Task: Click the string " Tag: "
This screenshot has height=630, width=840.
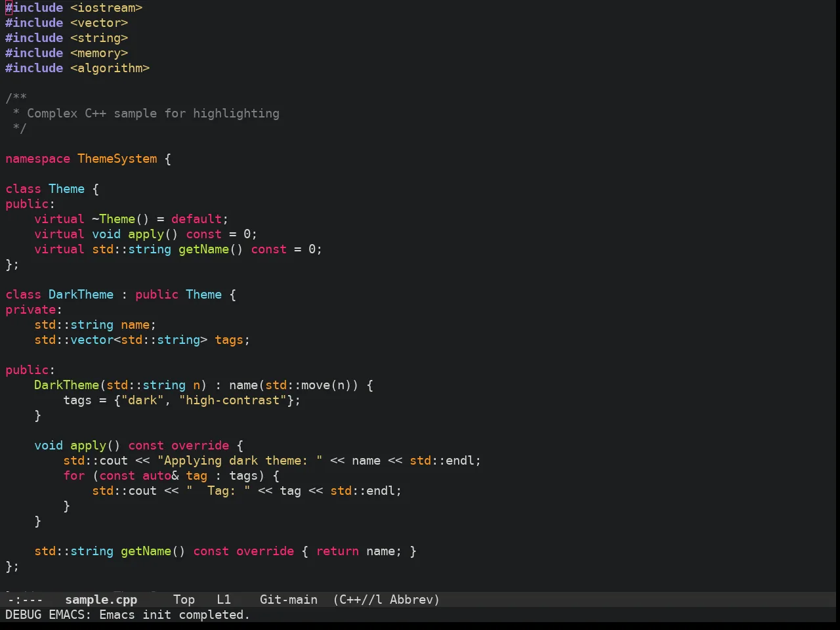Action: tap(218, 491)
